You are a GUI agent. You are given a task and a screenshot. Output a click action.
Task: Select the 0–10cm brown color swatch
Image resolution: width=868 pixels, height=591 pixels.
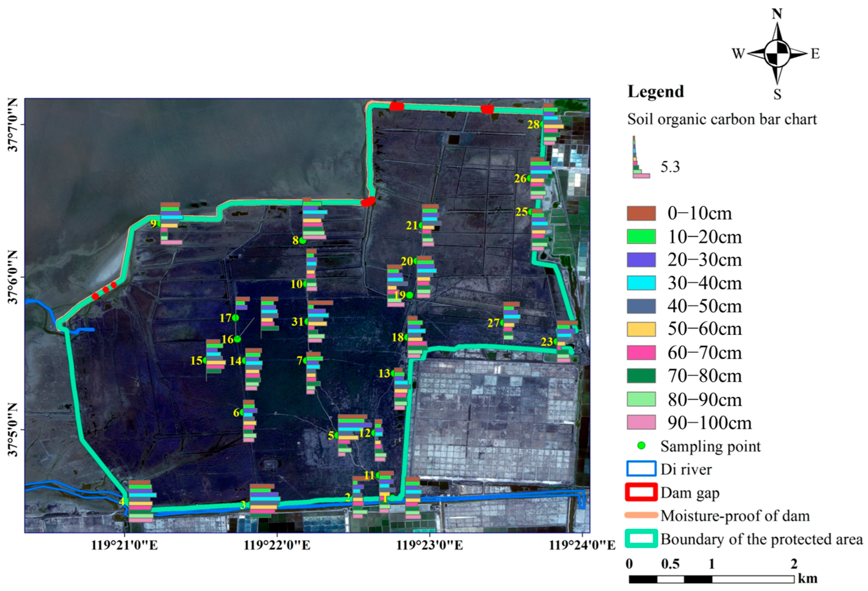[x=641, y=213]
